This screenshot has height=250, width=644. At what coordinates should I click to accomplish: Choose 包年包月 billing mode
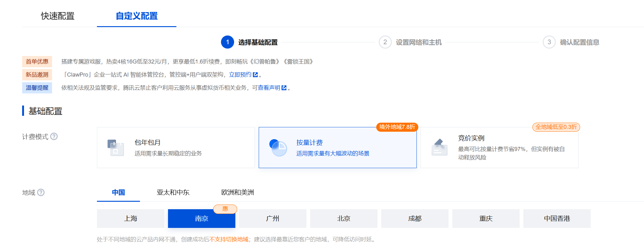176,148
